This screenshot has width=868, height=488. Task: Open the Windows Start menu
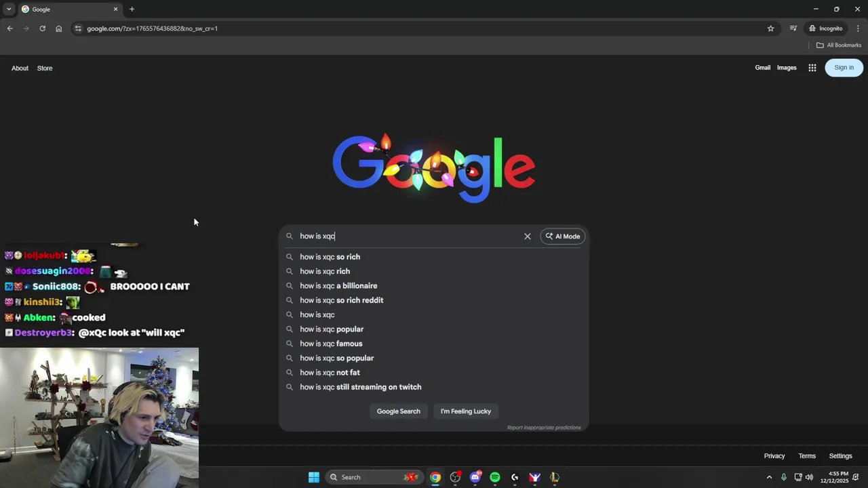[314, 477]
